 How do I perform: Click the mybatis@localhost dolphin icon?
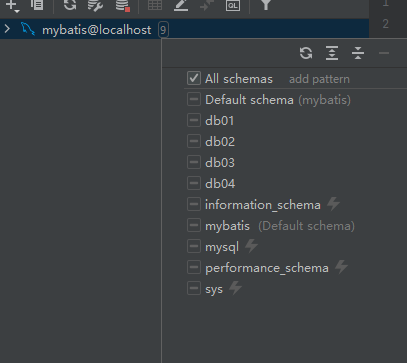28,29
